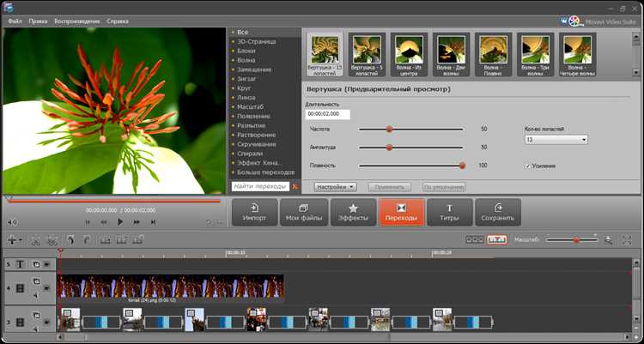Open the Файл menu
Viewport: 644px width, 344px height.
coord(15,21)
